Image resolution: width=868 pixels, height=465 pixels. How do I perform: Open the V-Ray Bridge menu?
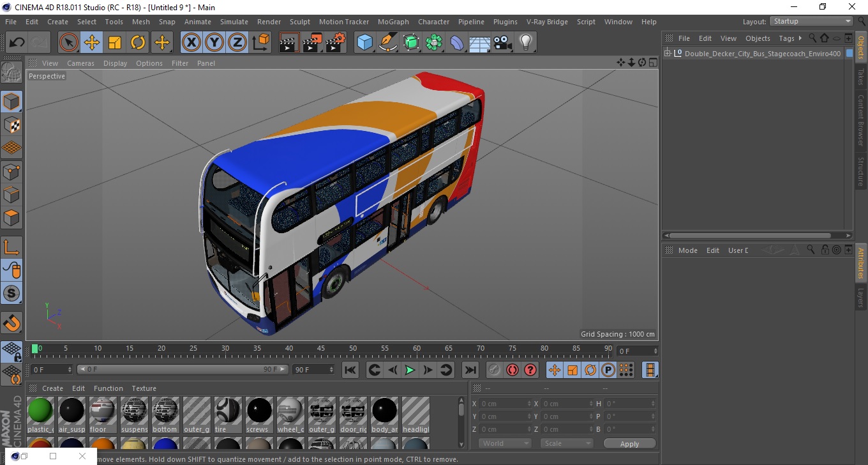(547, 22)
